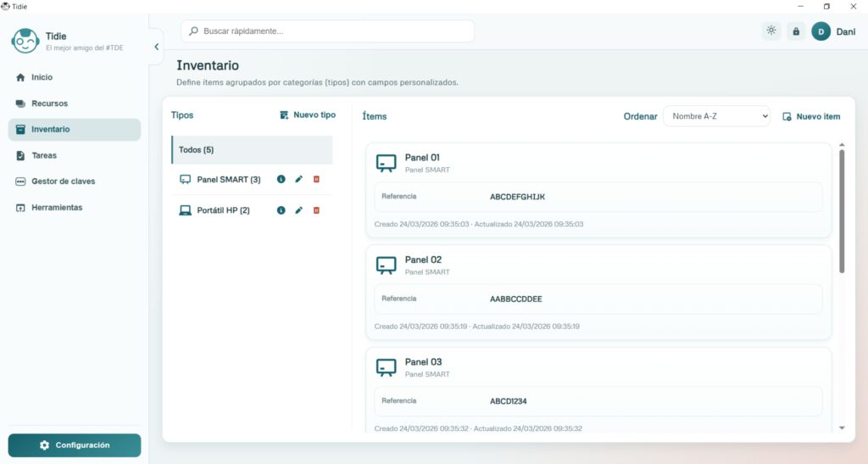Click the Tidie robot logo

click(x=25, y=42)
